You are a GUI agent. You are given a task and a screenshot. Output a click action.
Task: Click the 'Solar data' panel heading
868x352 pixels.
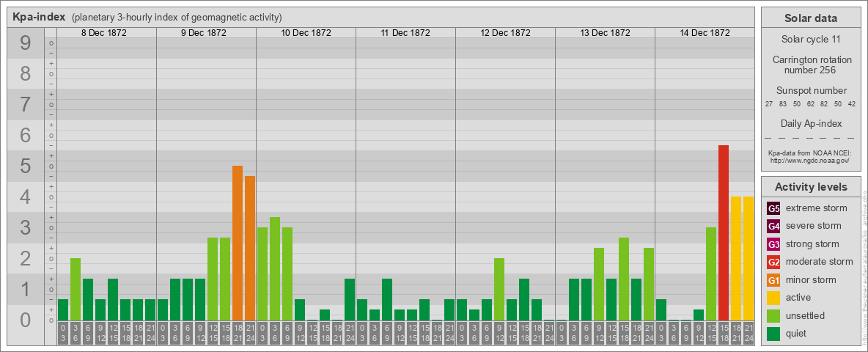[811, 18]
